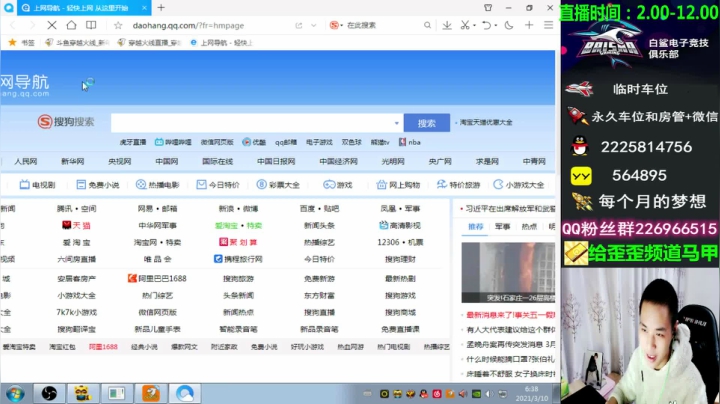720x404 pixels.
Task: Click the plus icon in the toolbar
Action: point(529,25)
